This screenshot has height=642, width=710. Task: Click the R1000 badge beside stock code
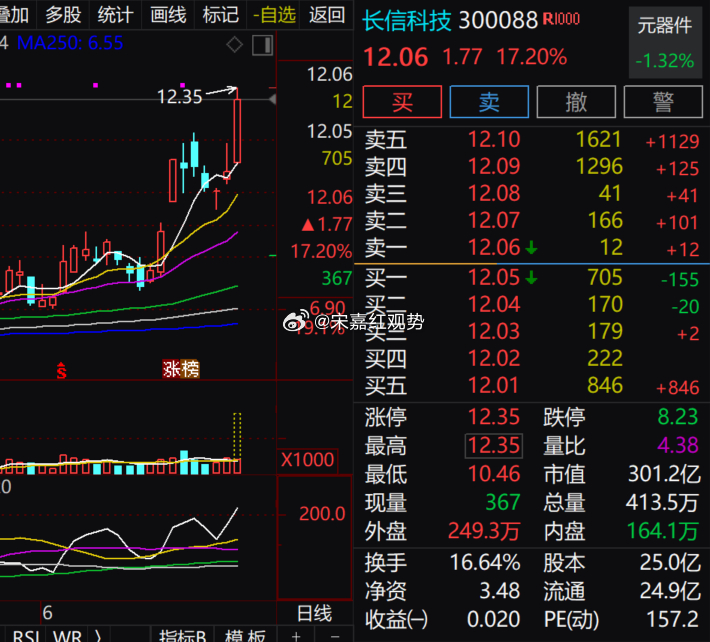(x=561, y=19)
